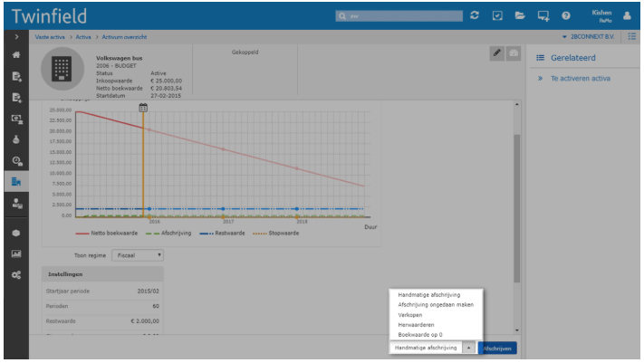Expand the left sidebar with chevron
Viewport: 644px width, 363px height.
tap(16, 36)
